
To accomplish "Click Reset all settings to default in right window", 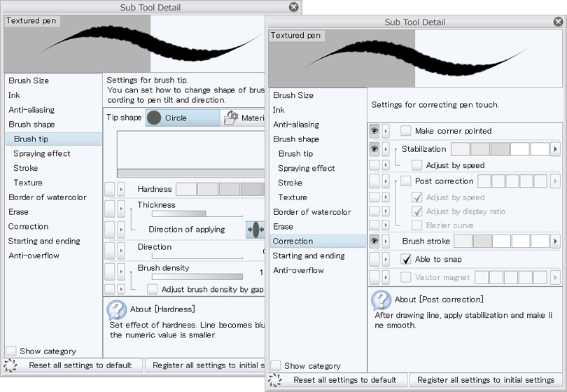I will point(344,380).
